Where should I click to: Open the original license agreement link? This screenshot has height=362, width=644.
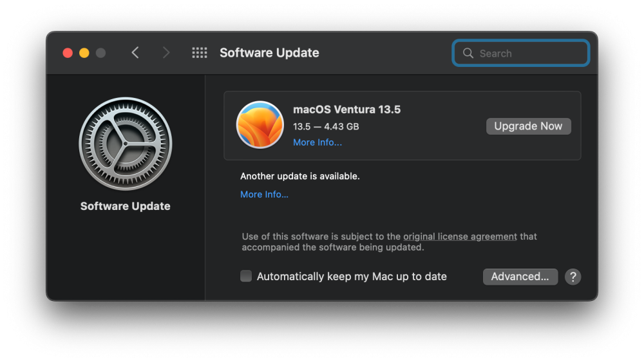point(460,236)
